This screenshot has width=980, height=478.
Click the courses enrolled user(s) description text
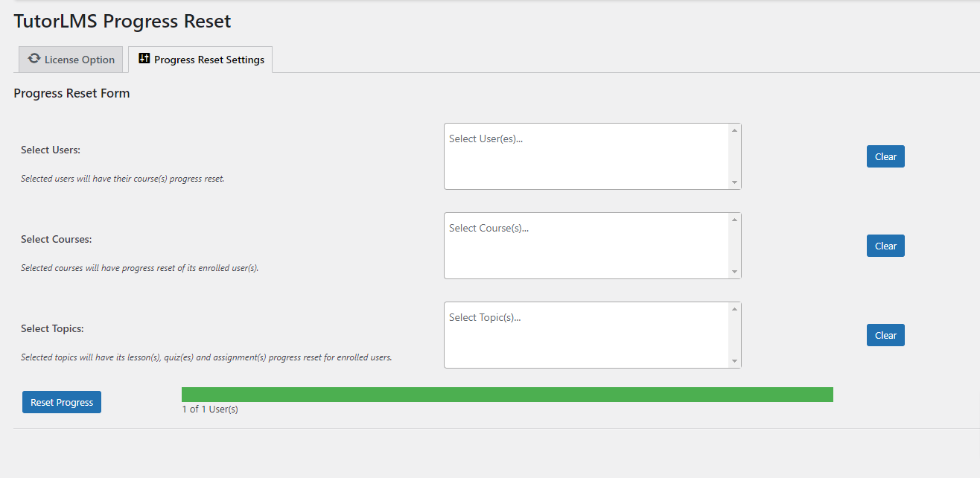(140, 268)
